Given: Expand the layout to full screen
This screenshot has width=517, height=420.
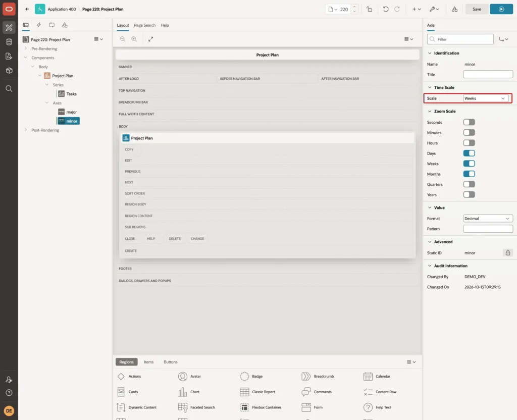Looking at the screenshot, I should pyautogui.click(x=150, y=39).
